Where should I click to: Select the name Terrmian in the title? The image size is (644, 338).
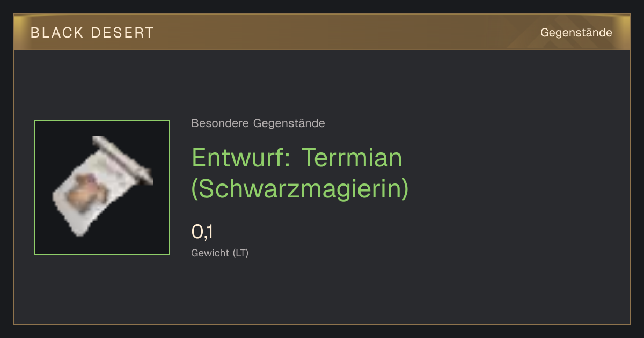[352, 157]
